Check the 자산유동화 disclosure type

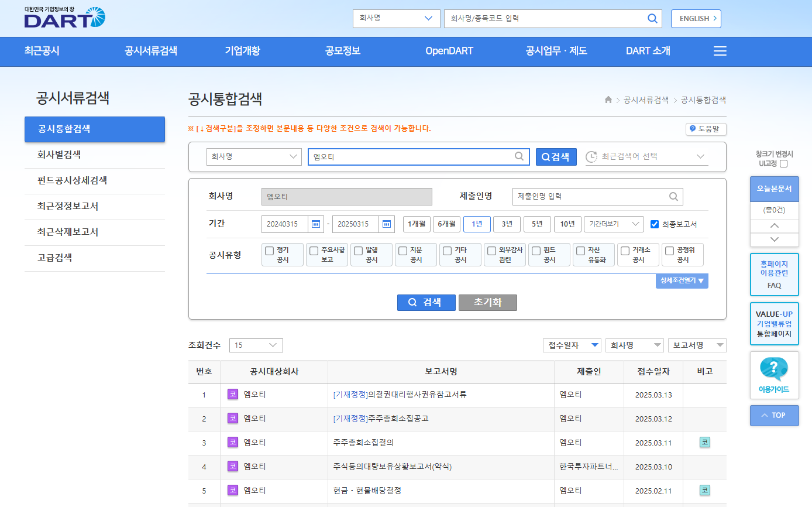point(581,251)
